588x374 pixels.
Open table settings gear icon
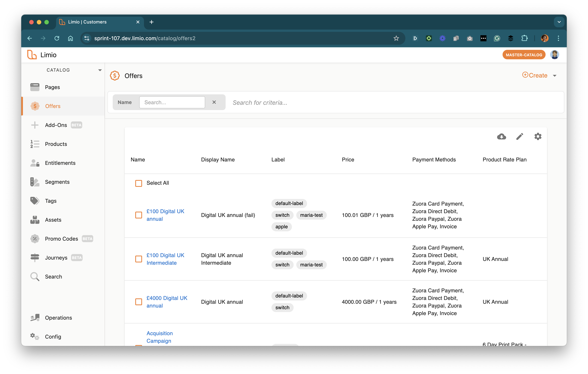coord(538,136)
